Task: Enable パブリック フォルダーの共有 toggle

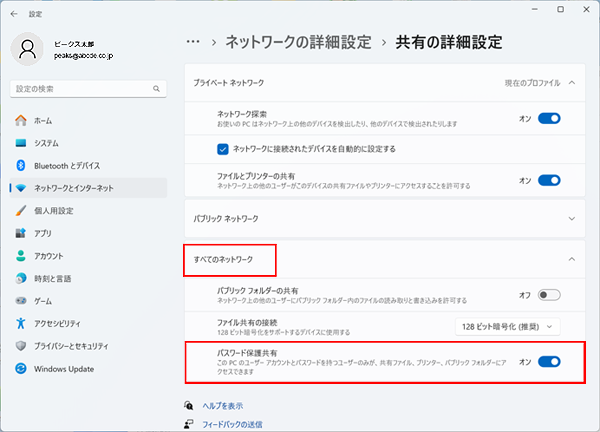Action: 549,294
